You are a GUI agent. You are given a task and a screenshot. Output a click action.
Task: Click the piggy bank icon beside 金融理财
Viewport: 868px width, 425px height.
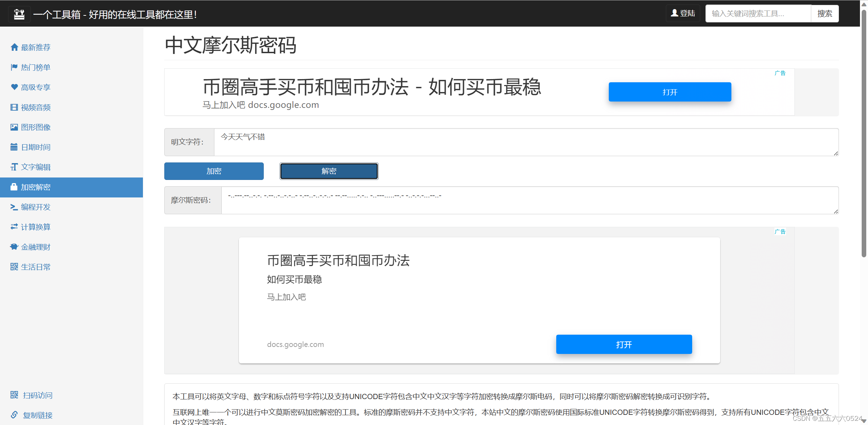pyautogui.click(x=14, y=247)
